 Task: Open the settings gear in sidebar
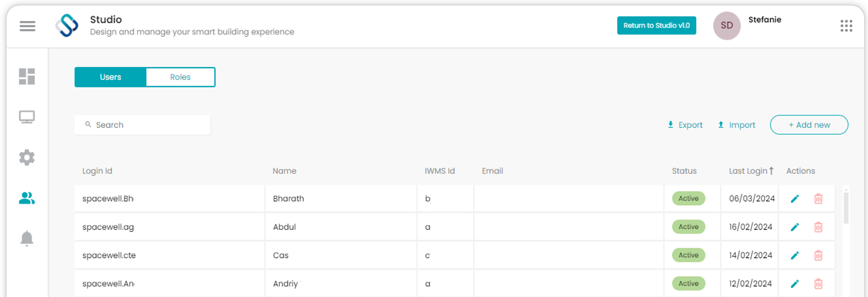[27, 158]
